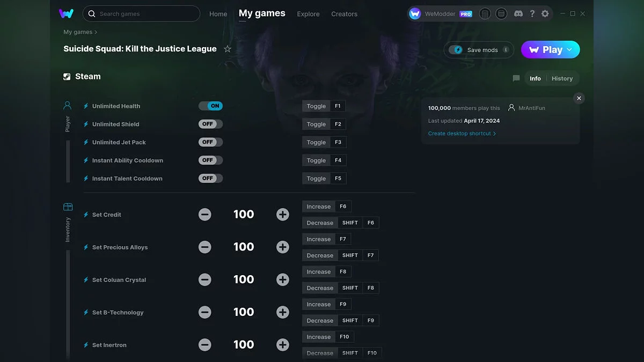The image size is (644, 362).
Task: Click the F8 Increase key for Coluan Crystal
Action: coord(343,272)
